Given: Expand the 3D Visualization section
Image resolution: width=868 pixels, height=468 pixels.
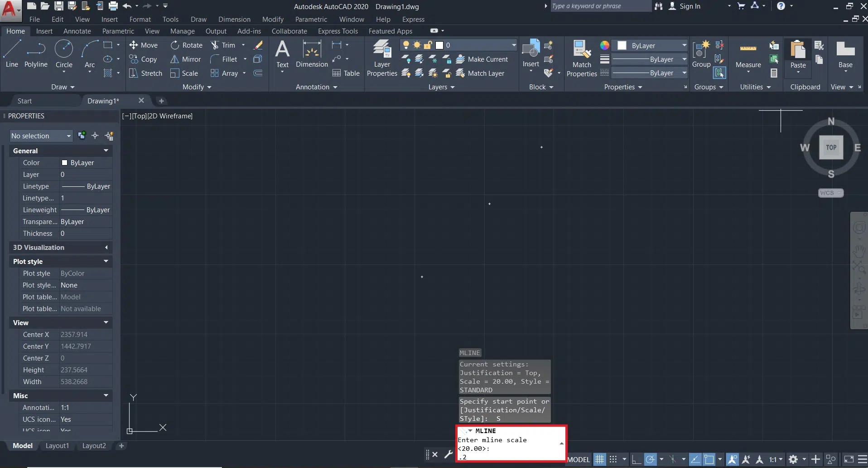Looking at the screenshot, I should point(106,248).
